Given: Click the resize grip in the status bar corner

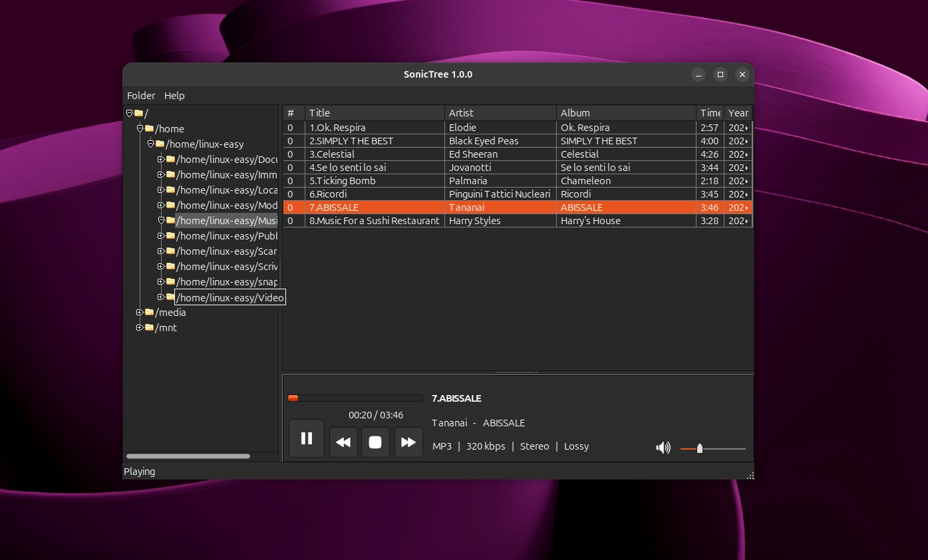Looking at the screenshot, I should coord(750,476).
